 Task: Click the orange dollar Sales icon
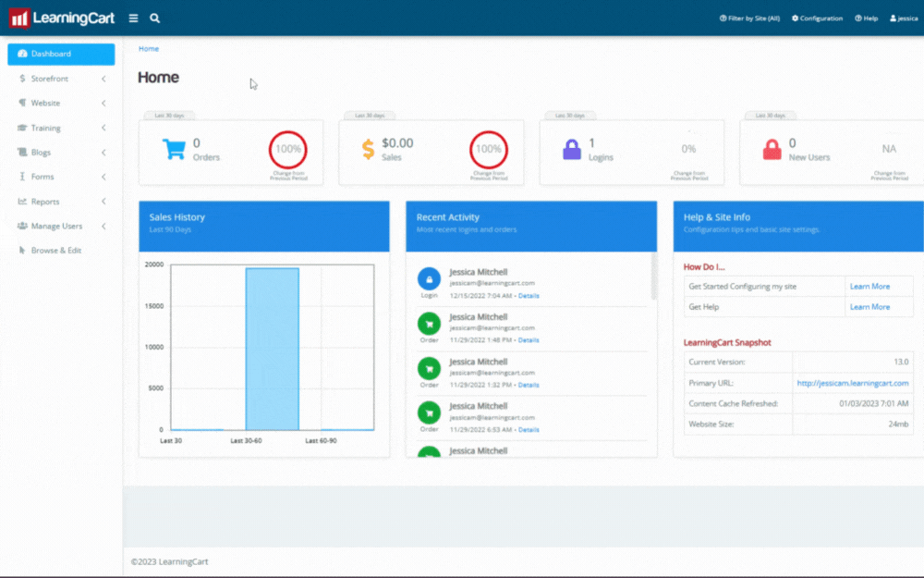tap(369, 149)
